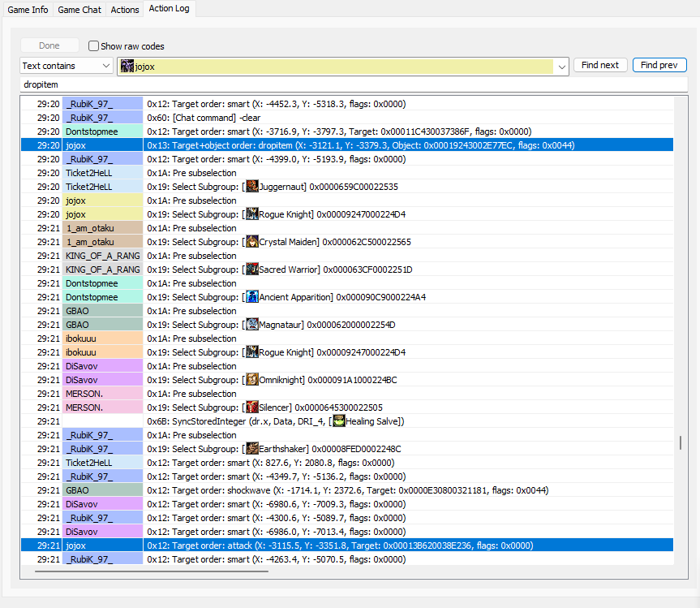Click the _RubiK_97_ smart order X: -4263.4 row
Screen dimensions: 700x608
347,559
